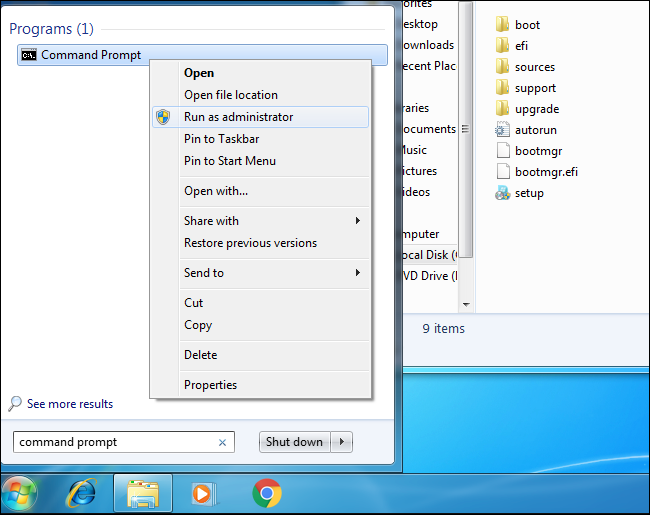This screenshot has width=650, height=515.
Task: Select Desktop in the Explorer navigation pane
Action: tap(420, 24)
